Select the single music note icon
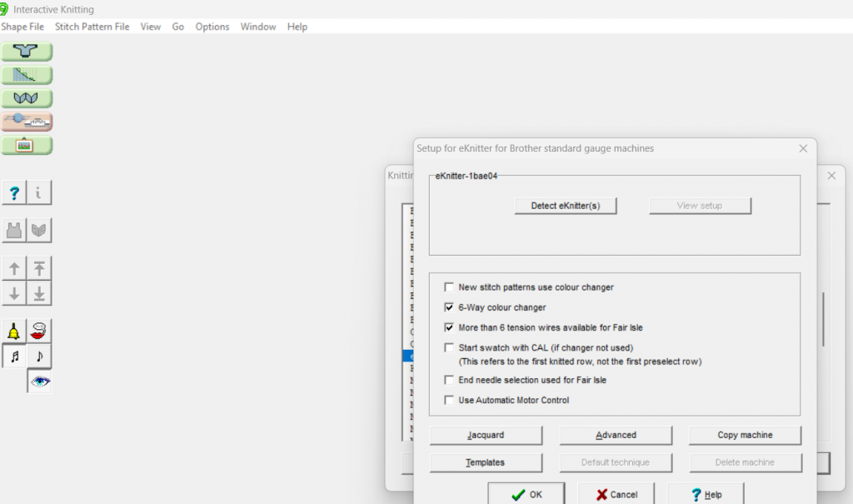The height and width of the screenshot is (504, 853). (x=39, y=357)
